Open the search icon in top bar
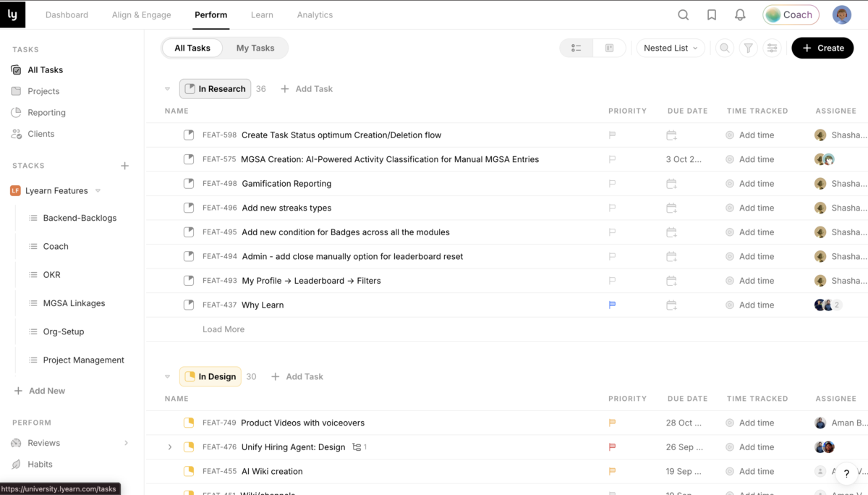This screenshot has width=868, height=495. pyautogui.click(x=683, y=14)
